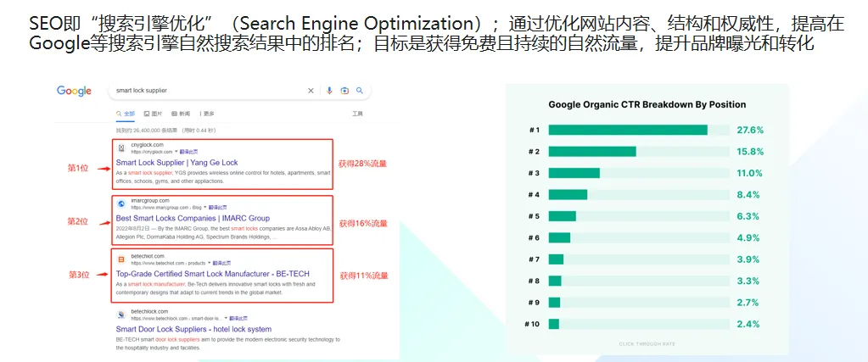The width and height of the screenshot is (868, 362).
Task: Click the betechlock.com site favicon
Action: point(121,315)
